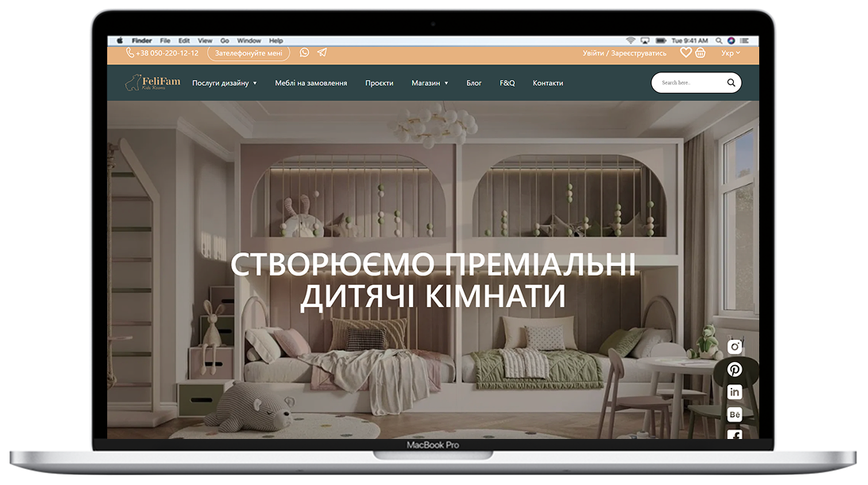Click into the Search here field

[687, 83]
